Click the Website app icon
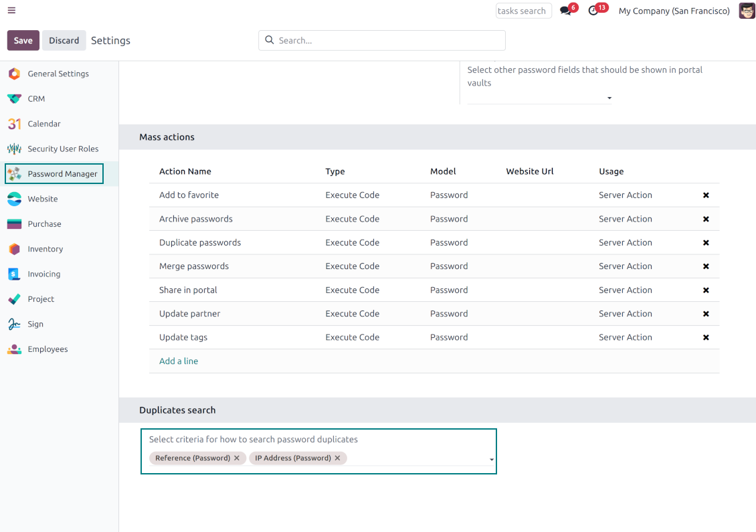 [15, 199]
